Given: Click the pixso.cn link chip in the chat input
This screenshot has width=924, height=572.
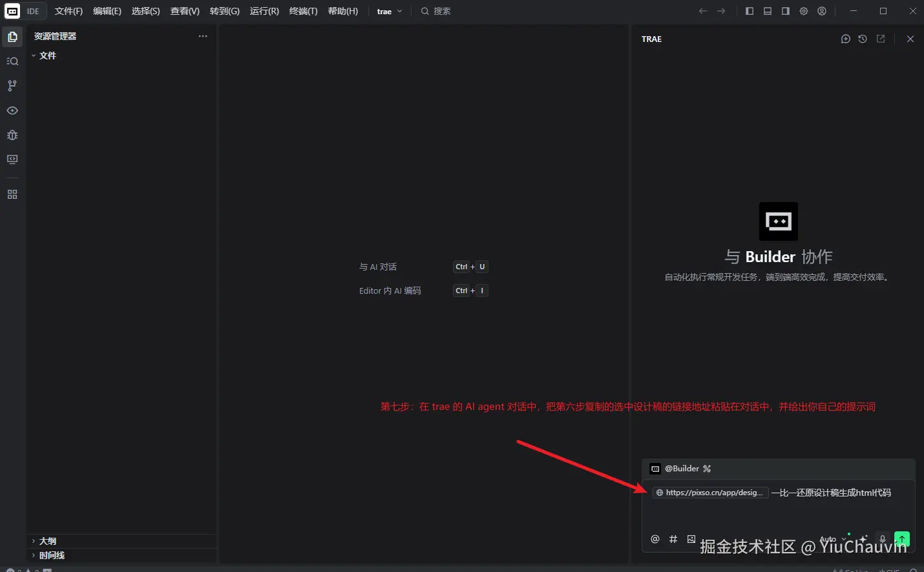Looking at the screenshot, I should point(710,493).
